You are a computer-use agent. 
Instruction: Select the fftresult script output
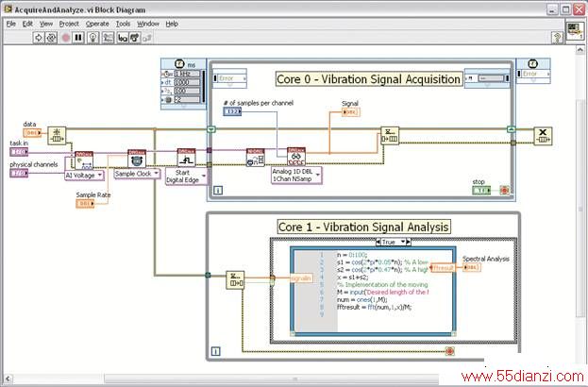[443, 268]
